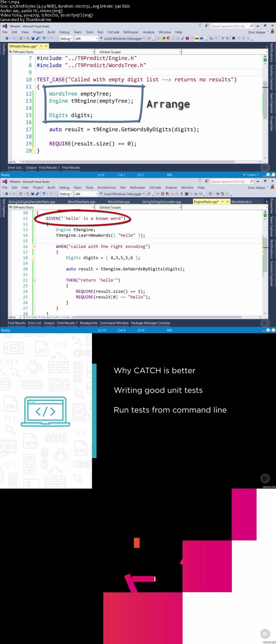Open tab overflow dropdown in EngineTests.cpp window
The width and height of the screenshot is (276, 644).
[267, 202]
